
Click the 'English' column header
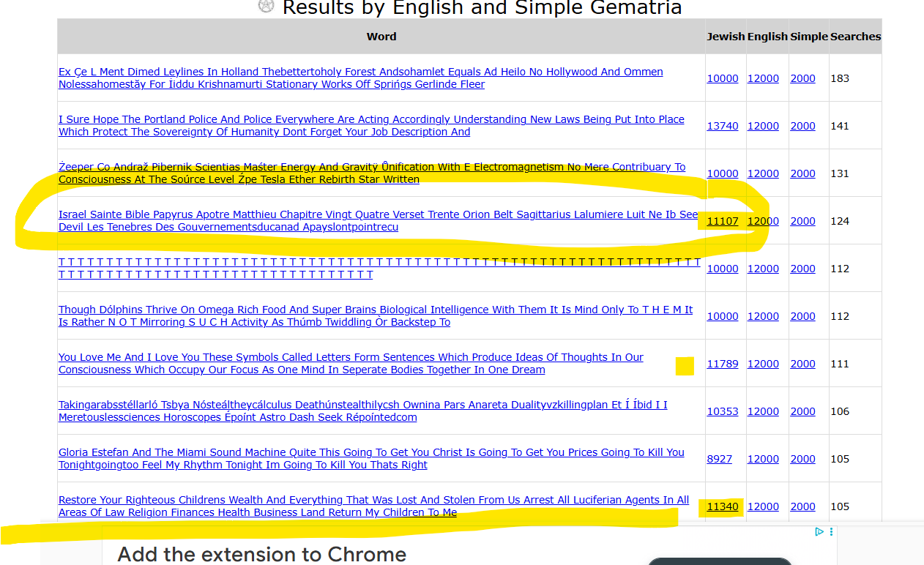[x=767, y=37]
